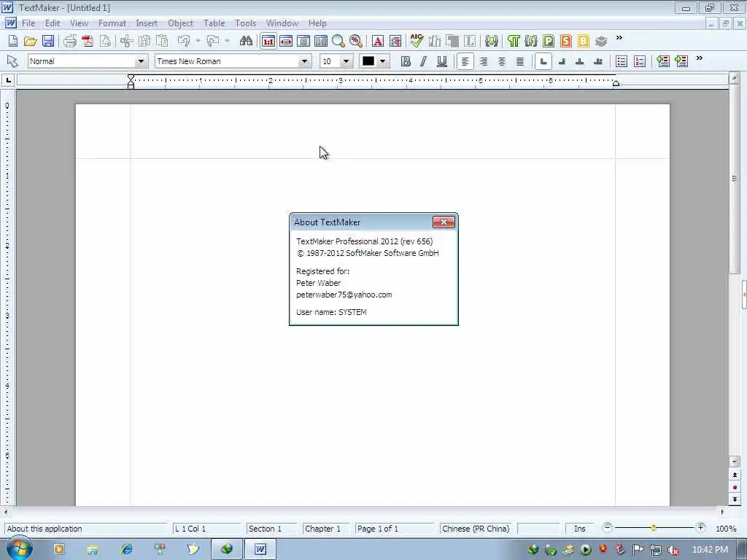This screenshot has width=747, height=560.
Task: Open the Times New Roman font dropdown
Action: (304, 61)
